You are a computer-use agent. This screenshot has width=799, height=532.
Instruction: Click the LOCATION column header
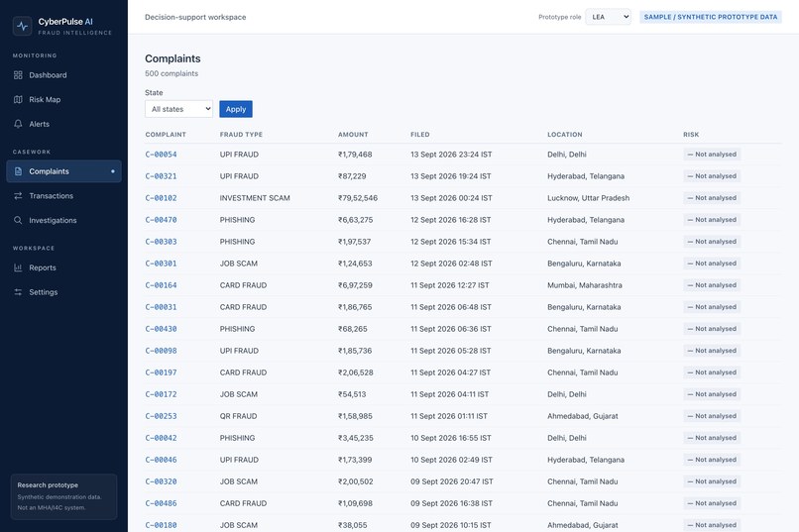[565, 135]
